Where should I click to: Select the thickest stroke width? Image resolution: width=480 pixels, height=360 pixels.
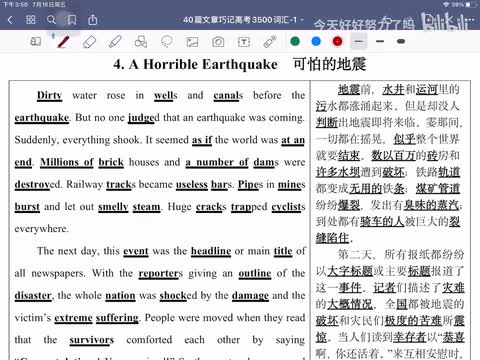point(401,42)
